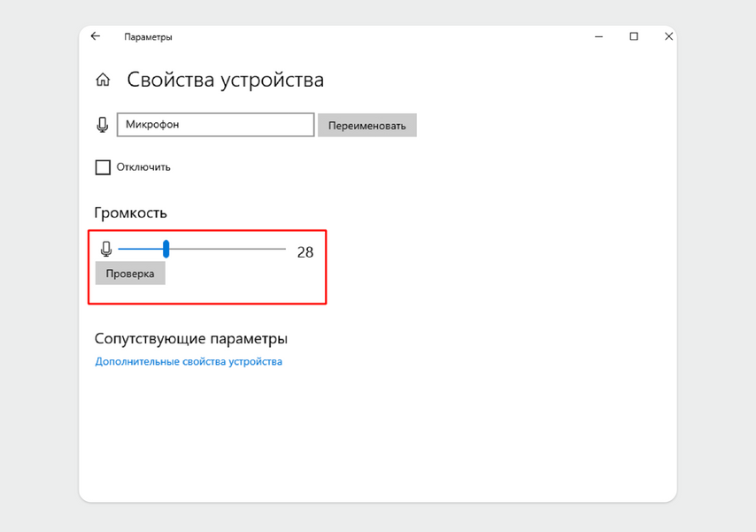Click the gray unfilled part of volume track
Viewport: 756px width, 532px height.
click(227, 250)
